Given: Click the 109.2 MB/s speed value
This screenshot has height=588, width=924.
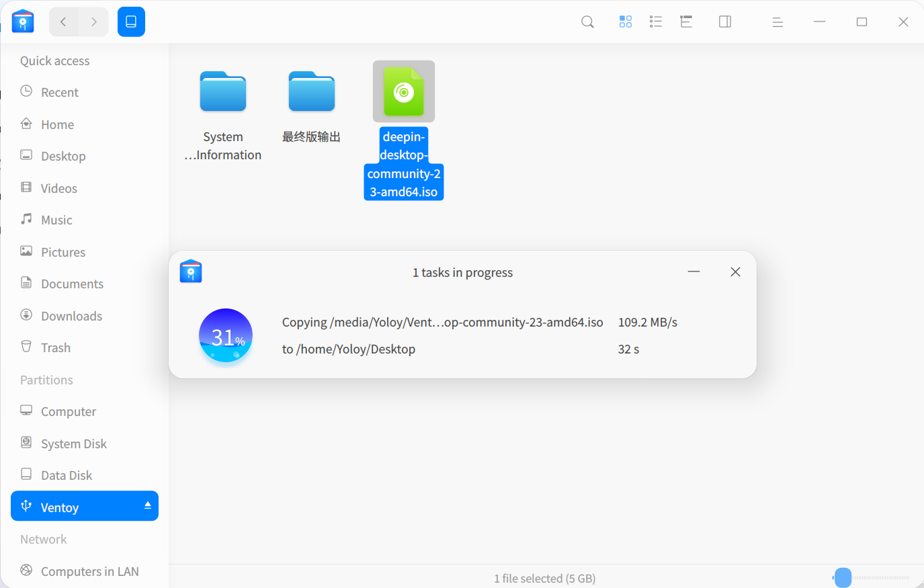Looking at the screenshot, I should pyautogui.click(x=648, y=322).
